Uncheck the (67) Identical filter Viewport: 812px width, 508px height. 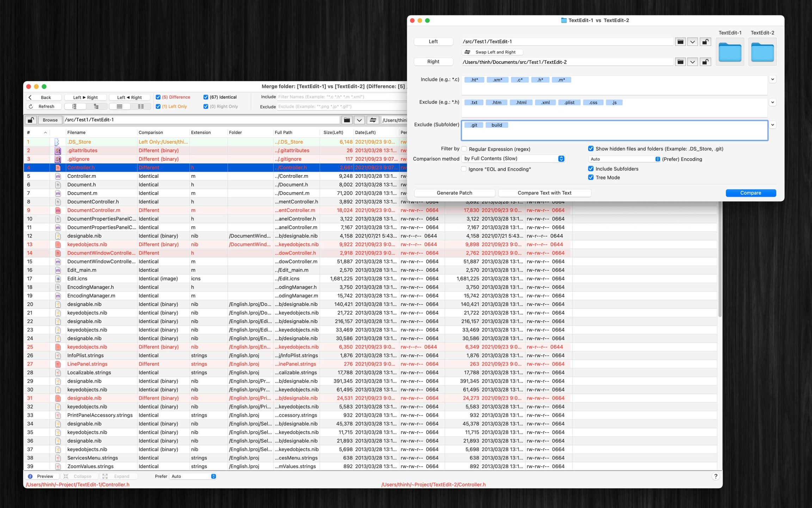pyautogui.click(x=206, y=97)
